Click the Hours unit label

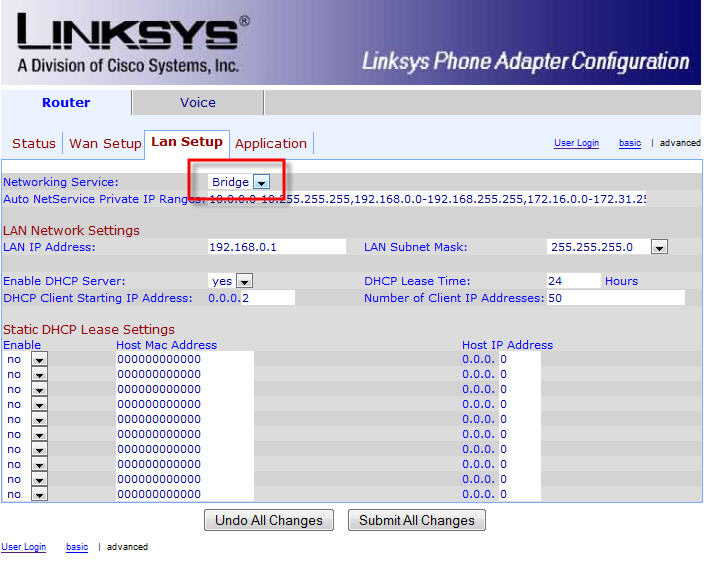click(621, 281)
